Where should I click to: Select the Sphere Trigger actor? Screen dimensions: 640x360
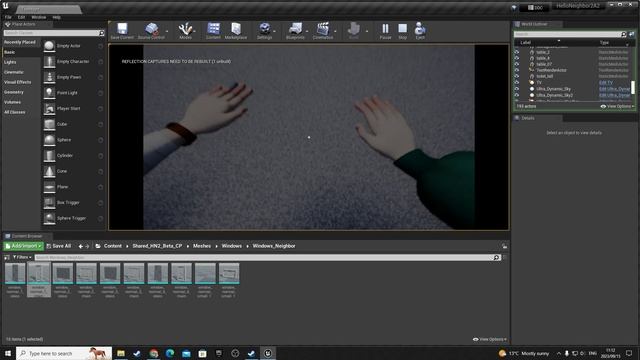pos(73,218)
